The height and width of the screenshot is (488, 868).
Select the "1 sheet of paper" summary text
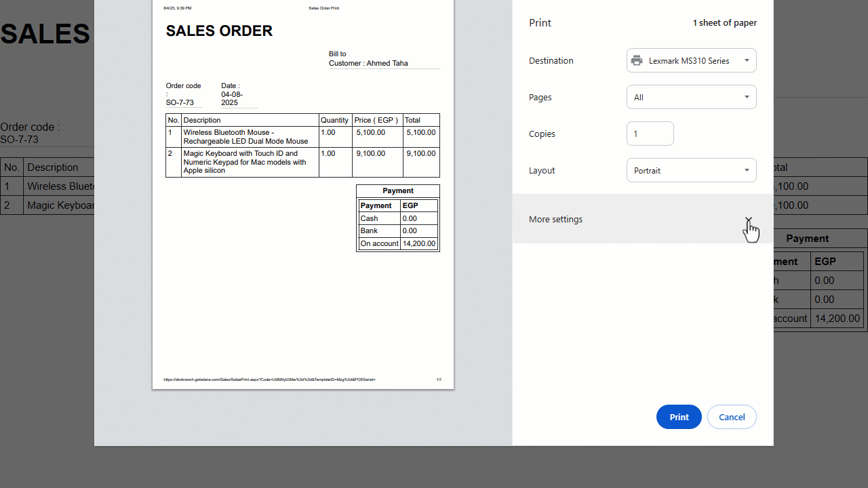point(724,23)
